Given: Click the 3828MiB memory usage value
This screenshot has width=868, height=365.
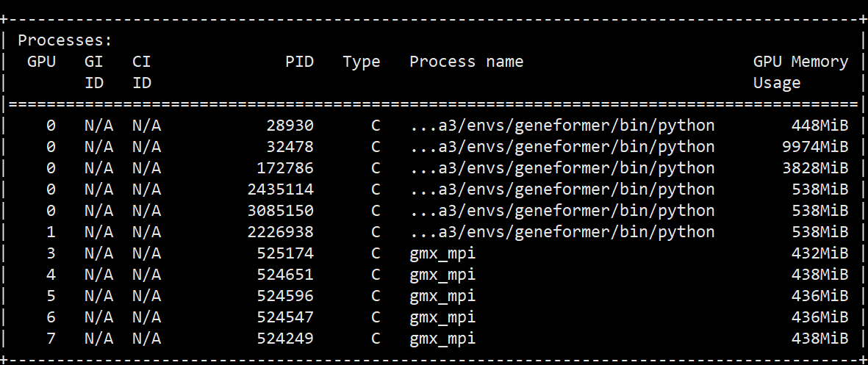Looking at the screenshot, I should click(x=815, y=168).
